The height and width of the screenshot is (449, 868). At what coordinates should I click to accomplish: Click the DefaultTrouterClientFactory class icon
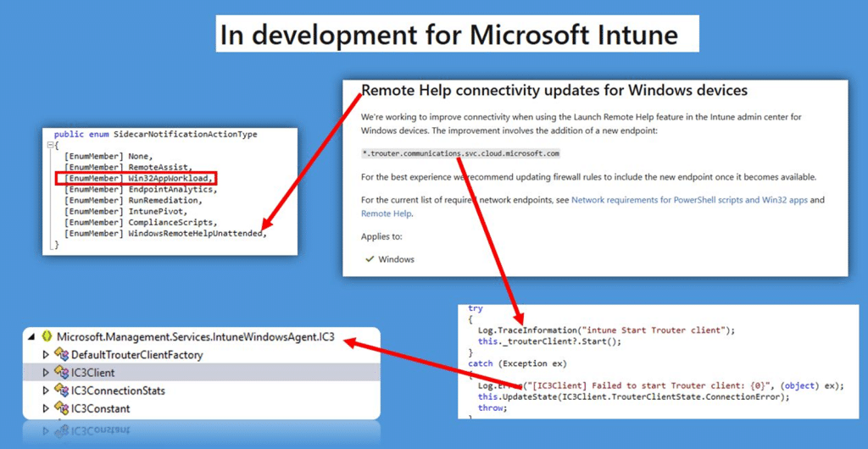(x=62, y=355)
